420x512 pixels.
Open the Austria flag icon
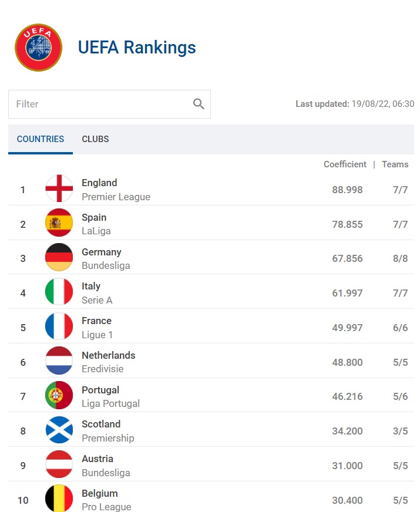pos(59,464)
